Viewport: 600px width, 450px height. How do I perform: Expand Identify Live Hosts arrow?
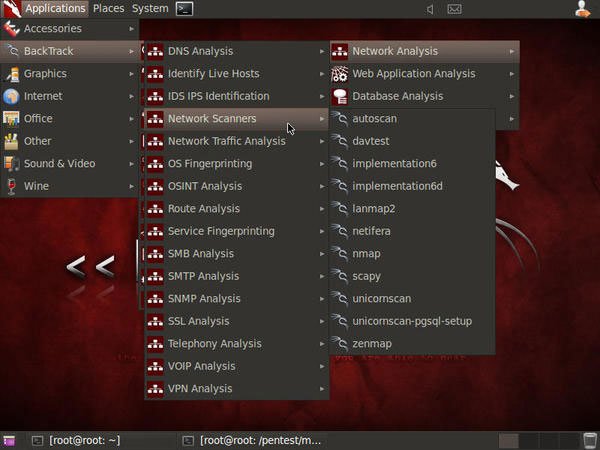coord(322,73)
